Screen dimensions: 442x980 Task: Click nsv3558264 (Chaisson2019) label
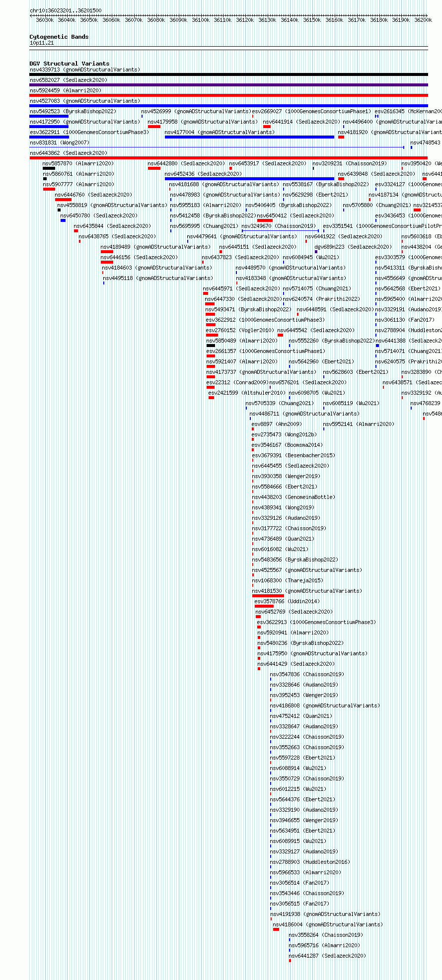326,935
